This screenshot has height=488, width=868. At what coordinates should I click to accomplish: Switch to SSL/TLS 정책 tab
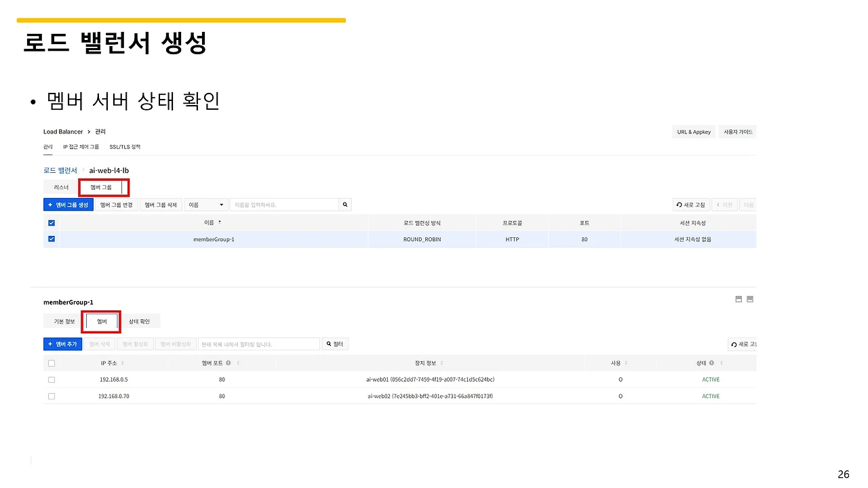coord(125,146)
